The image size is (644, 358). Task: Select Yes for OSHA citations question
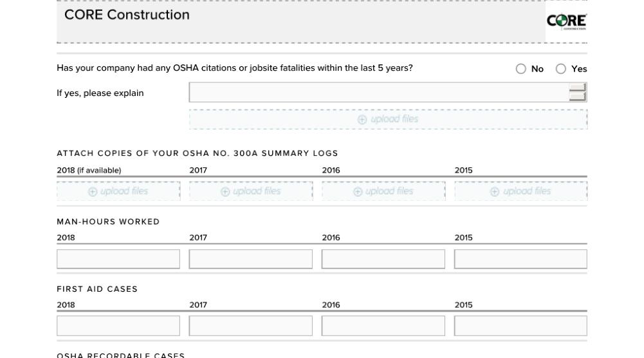(561, 69)
